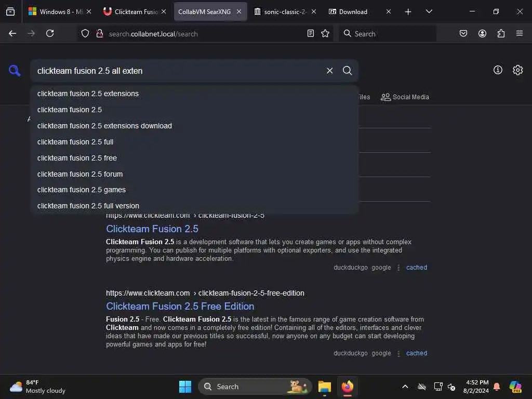Open 'Clickteam Fusion 2.5 Free Edition' link
Viewport: 532px width, 399px height.
pyautogui.click(x=180, y=306)
